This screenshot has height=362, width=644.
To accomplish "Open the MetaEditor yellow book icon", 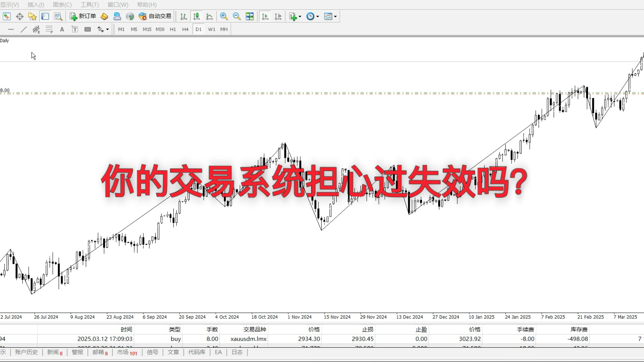I will pos(104,16).
